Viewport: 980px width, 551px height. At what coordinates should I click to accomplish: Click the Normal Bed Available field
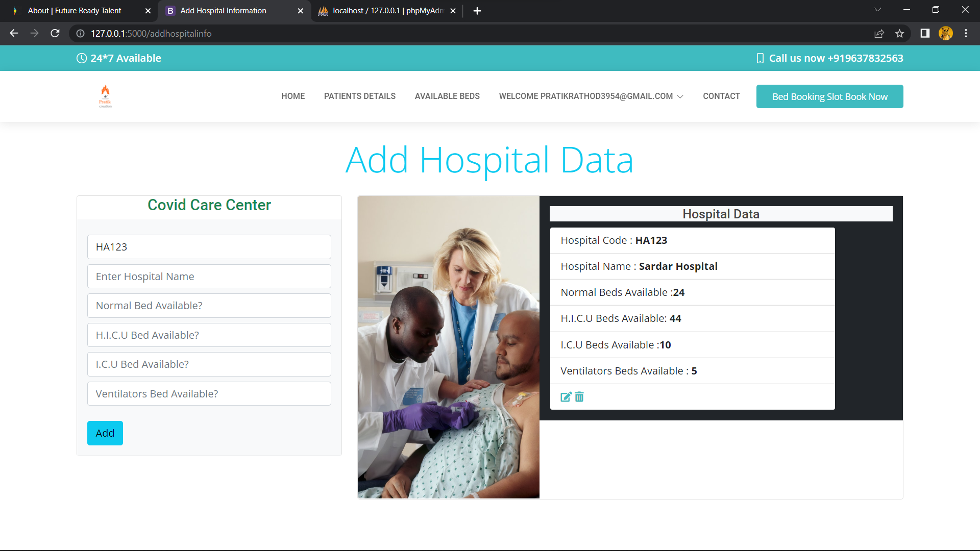tap(209, 306)
